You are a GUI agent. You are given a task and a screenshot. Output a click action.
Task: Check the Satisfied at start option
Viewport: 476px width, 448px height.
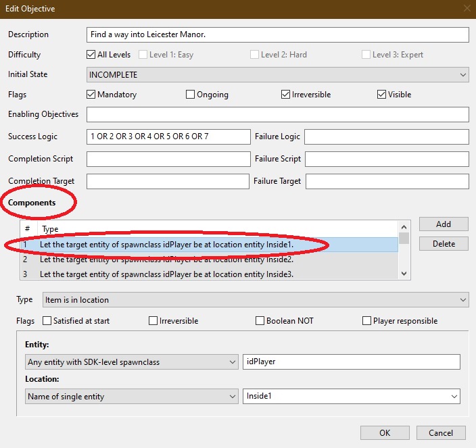click(47, 321)
